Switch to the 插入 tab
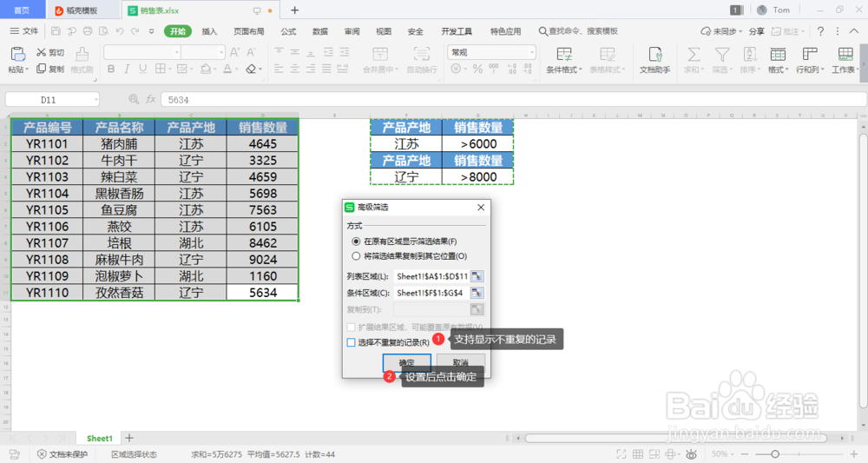Viewport: 868px width, 463px height. click(209, 31)
